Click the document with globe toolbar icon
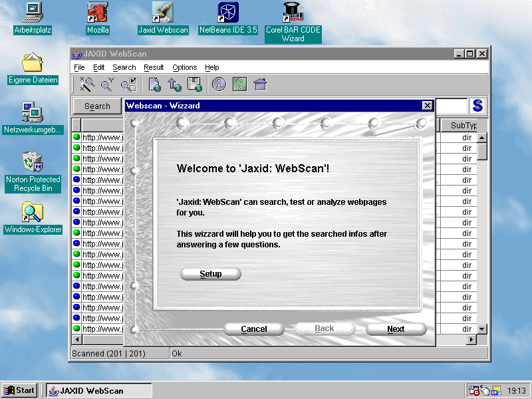 pyautogui.click(x=155, y=84)
